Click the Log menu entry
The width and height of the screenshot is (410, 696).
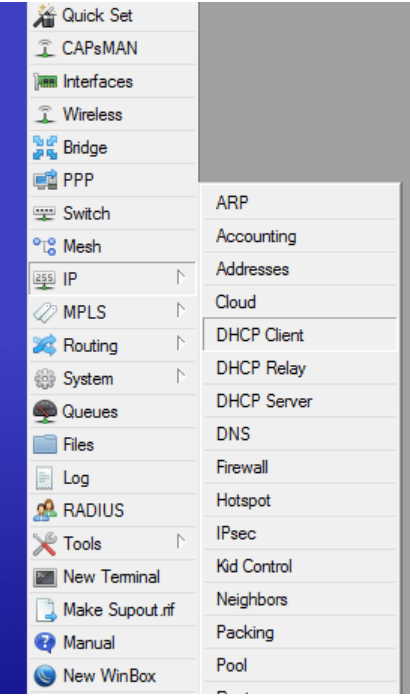(112, 478)
